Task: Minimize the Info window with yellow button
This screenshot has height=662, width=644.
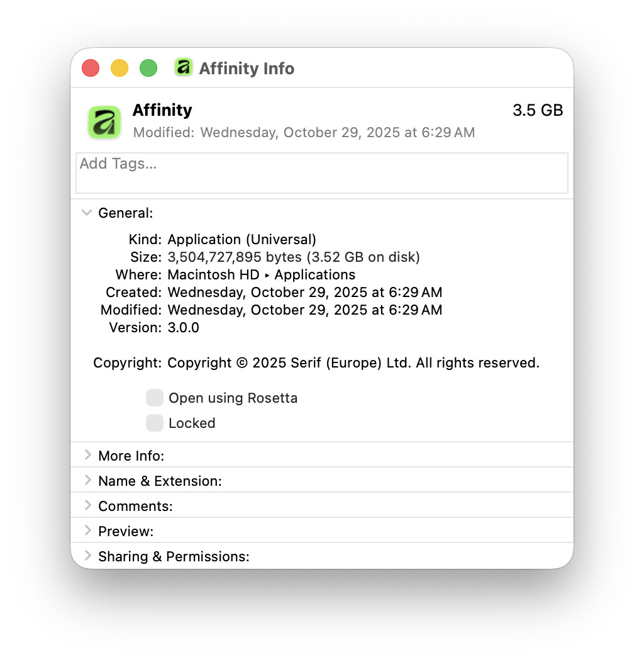Action: (119, 68)
